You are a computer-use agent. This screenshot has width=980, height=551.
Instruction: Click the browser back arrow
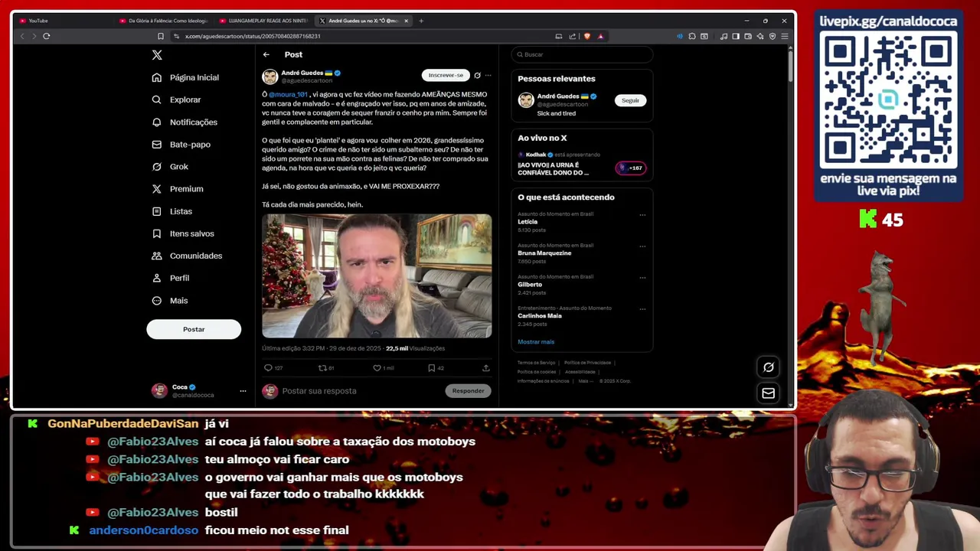point(21,36)
